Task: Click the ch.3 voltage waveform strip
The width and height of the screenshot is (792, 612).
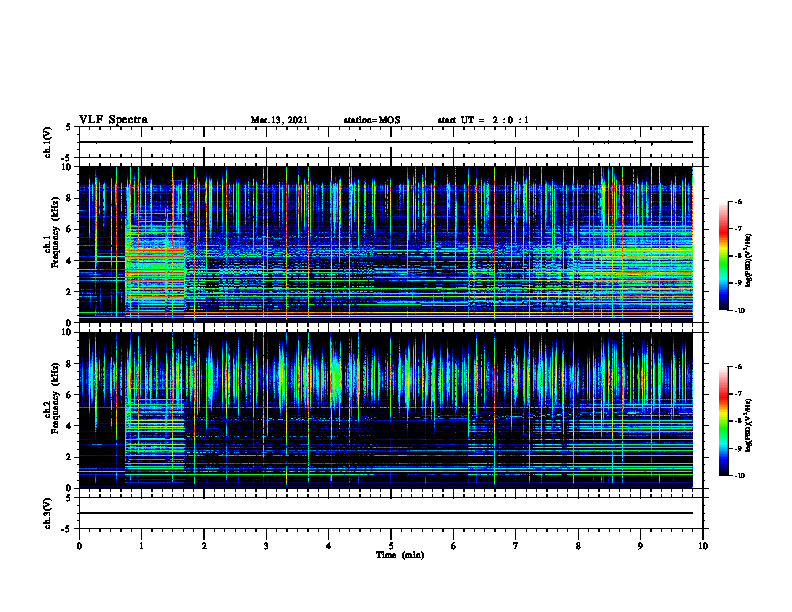Action: tap(391, 513)
